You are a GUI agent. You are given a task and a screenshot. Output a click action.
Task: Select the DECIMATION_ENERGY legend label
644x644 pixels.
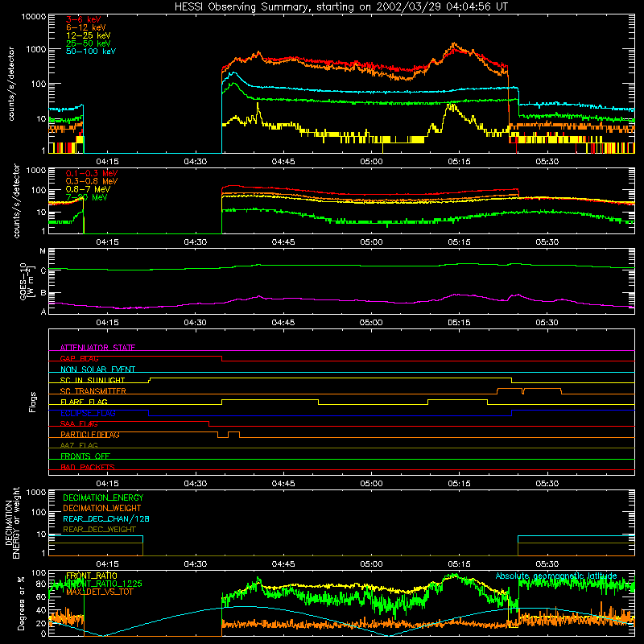(x=103, y=497)
